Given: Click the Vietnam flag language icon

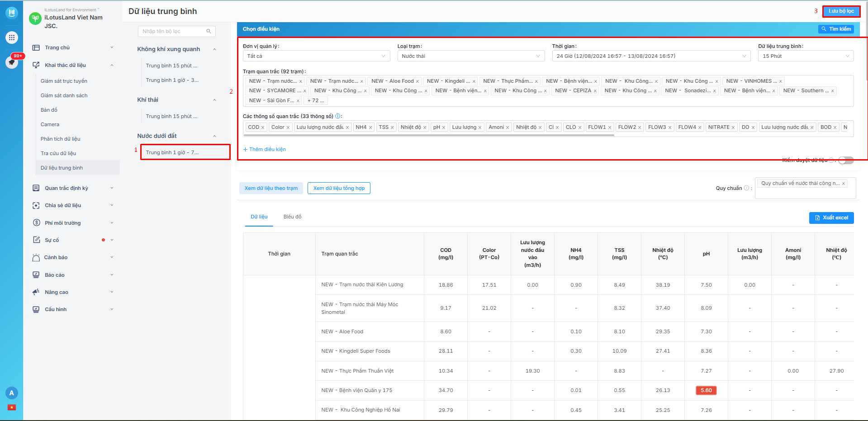Looking at the screenshot, I should (12, 407).
